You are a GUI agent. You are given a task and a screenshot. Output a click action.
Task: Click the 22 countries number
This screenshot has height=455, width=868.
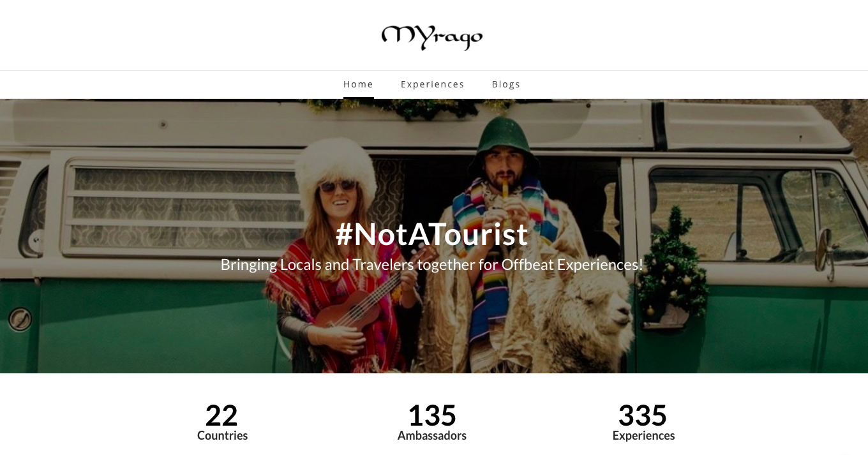tap(221, 415)
